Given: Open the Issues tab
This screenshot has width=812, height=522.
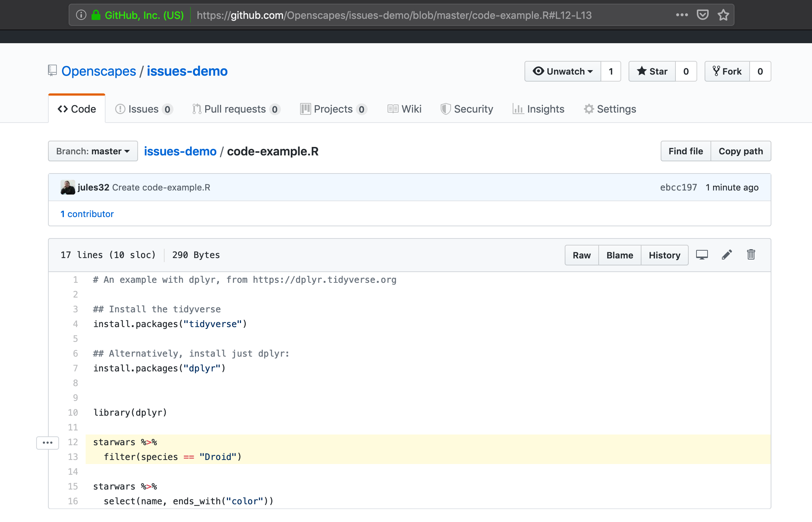Looking at the screenshot, I should pos(144,109).
